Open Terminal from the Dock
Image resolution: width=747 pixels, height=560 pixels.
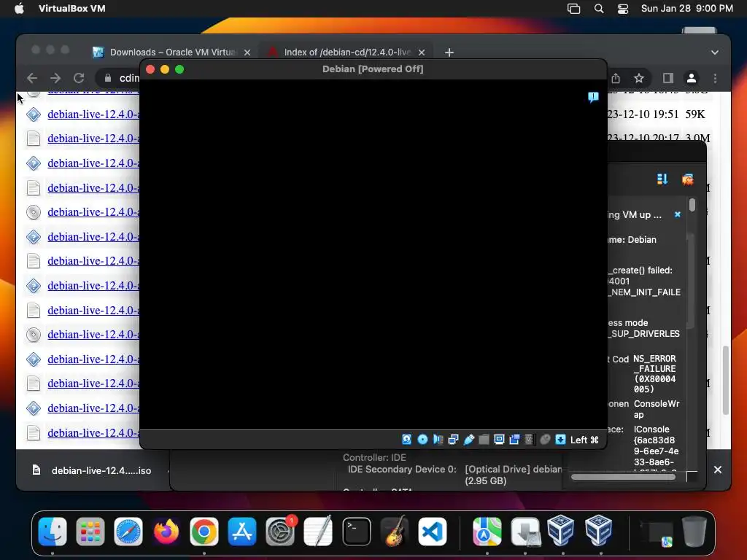pyautogui.click(x=356, y=532)
